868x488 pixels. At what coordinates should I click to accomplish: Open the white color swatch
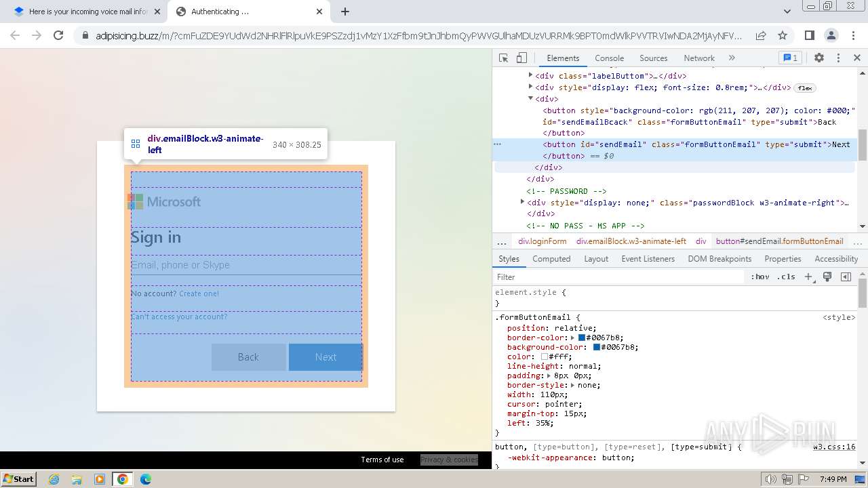coord(545,357)
